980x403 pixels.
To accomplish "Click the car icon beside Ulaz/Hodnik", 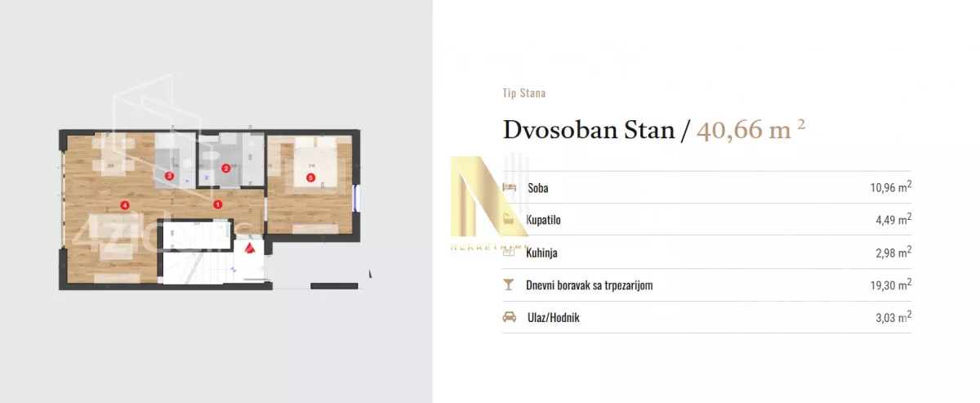I will point(509,317).
